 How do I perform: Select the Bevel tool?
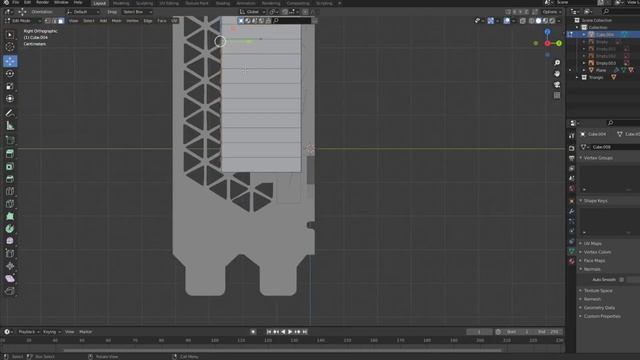pyautogui.click(x=10, y=179)
